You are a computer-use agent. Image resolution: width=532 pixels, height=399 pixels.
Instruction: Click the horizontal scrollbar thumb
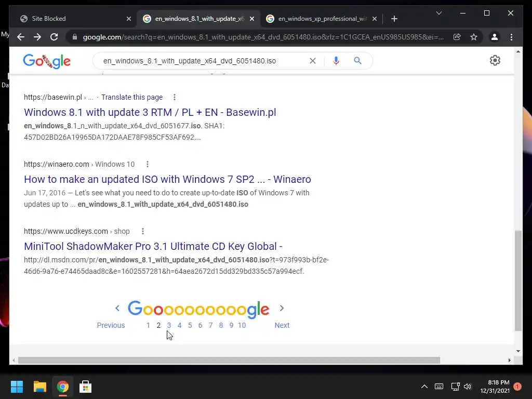pyautogui.click(x=229, y=361)
